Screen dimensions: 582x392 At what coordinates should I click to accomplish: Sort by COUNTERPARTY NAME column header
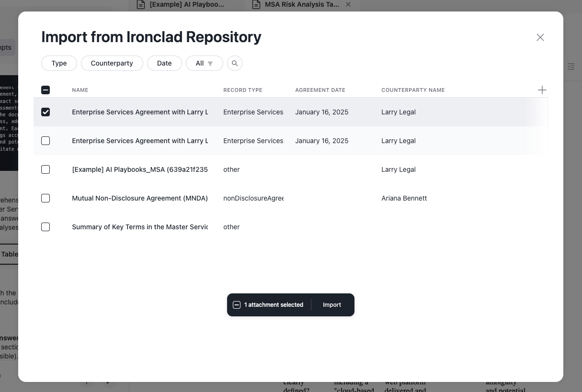click(413, 90)
